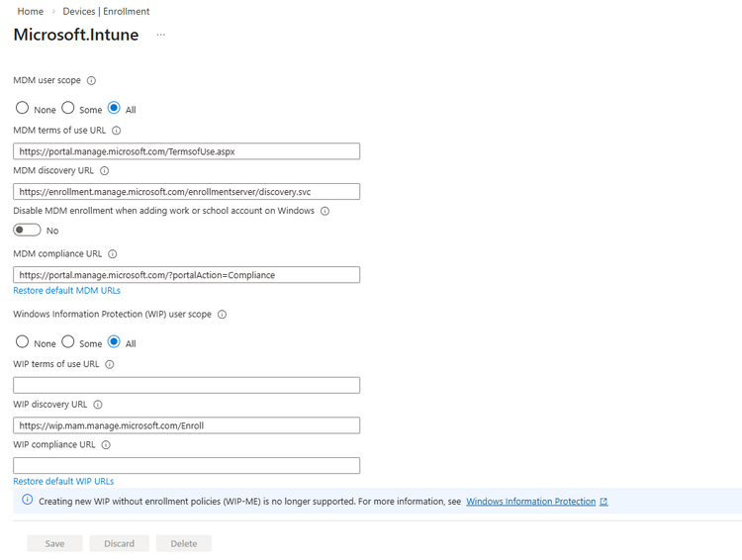Click the empty WIP compliance URL field
Viewport: 742px width, 560px height.
pyautogui.click(x=186, y=466)
